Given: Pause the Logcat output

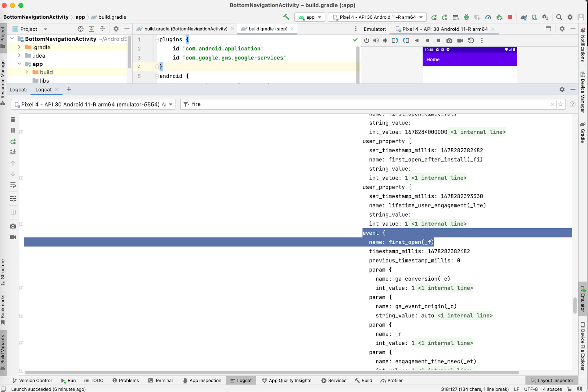Looking at the screenshot, I should (x=13, y=130).
